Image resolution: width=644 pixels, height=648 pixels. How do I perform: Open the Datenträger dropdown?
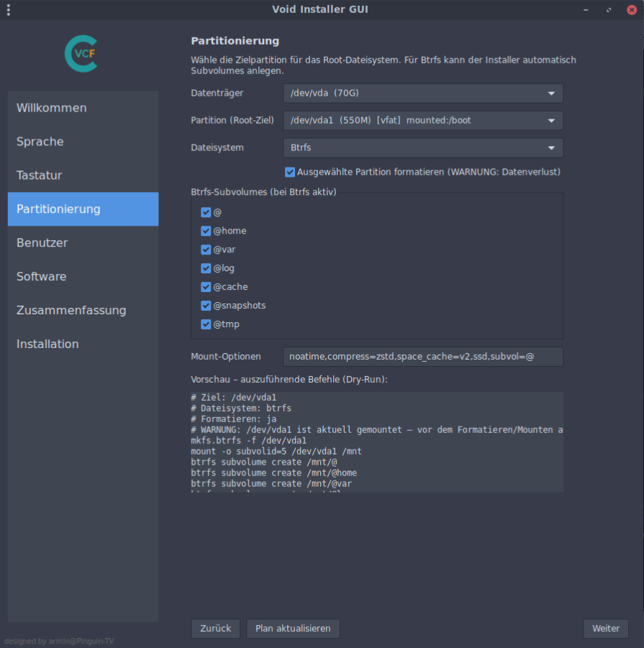coord(422,93)
